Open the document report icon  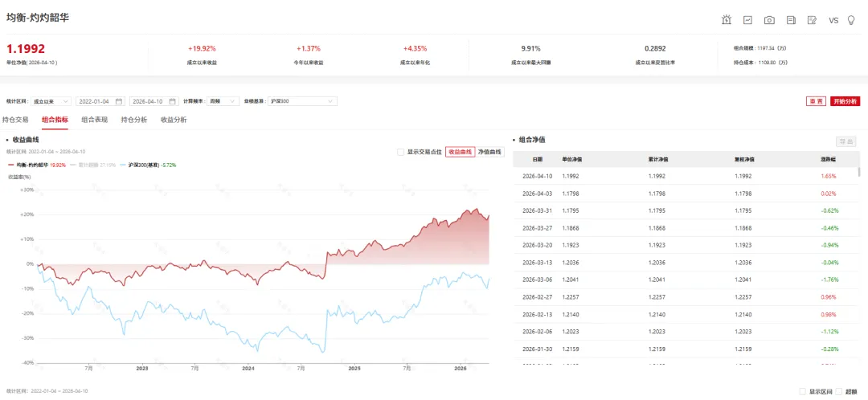791,20
